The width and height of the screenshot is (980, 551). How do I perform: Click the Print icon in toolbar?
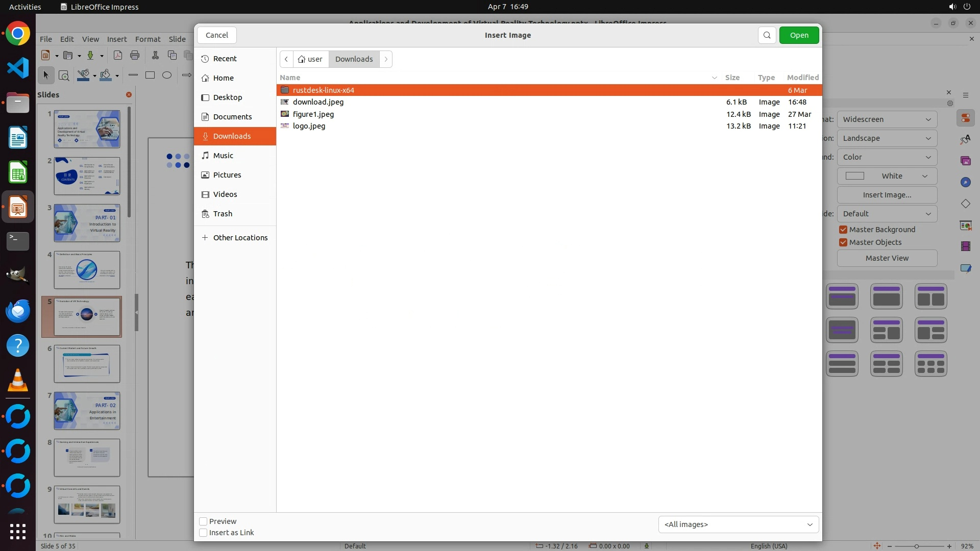pos(135,55)
